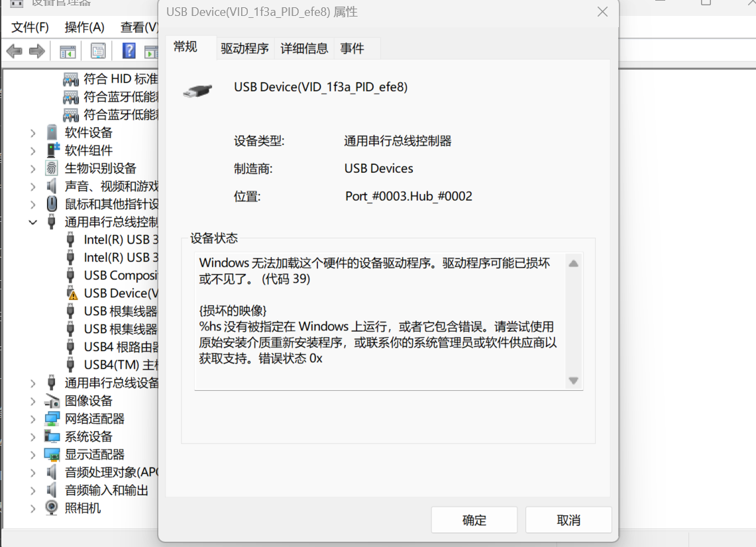Image resolution: width=756 pixels, height=547 pixels.
Task: Click the device status scrollbar down arrow
Action: [572, 380]
